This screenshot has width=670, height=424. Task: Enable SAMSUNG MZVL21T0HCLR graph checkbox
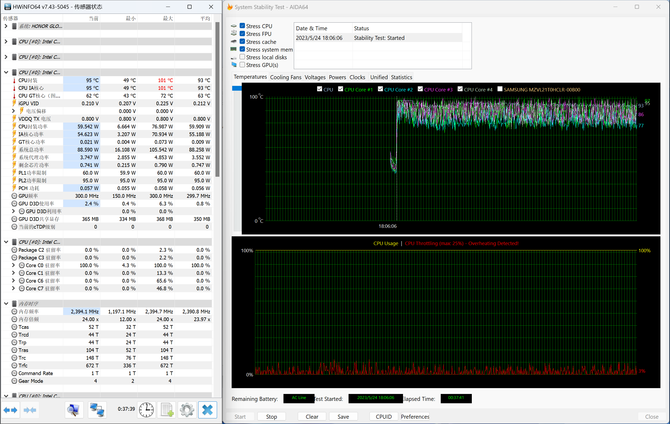[x=500, y=89]
